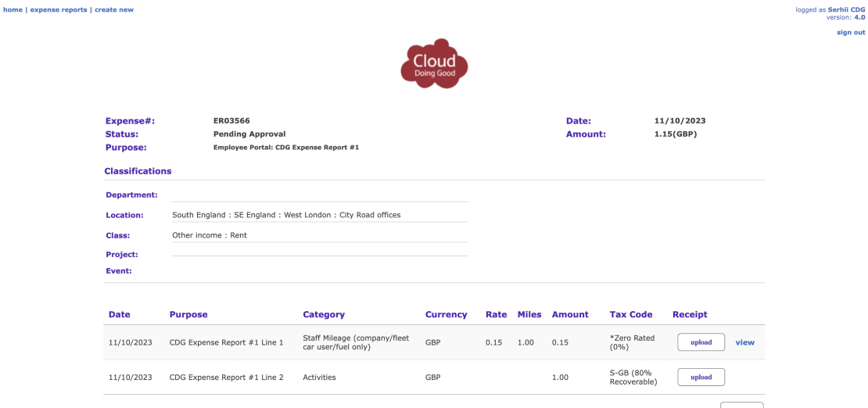Click the Date column header in the table
The width and height of the screenshot is (868, 408).
click(x=120, y=314)
